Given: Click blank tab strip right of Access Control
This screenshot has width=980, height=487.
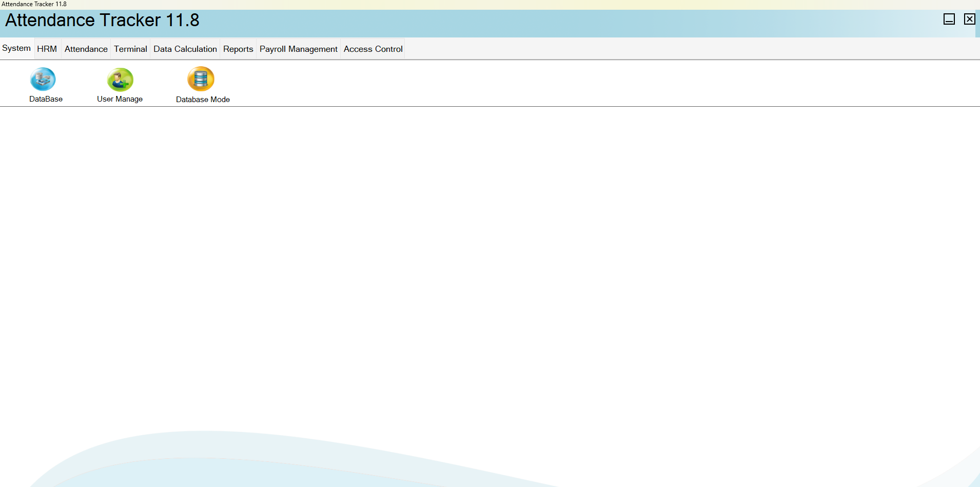Looking at the screenshot, I should [x=667, y=49].
